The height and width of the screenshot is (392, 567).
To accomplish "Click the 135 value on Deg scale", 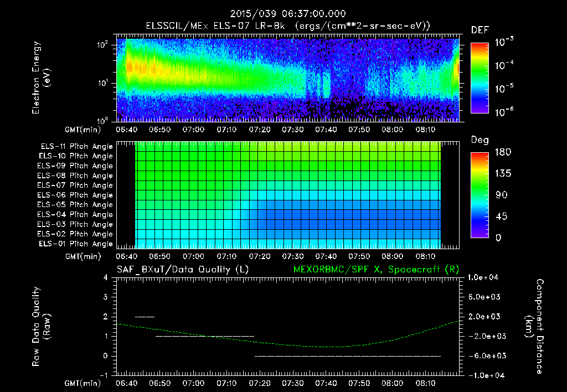I will pos(503,173).
